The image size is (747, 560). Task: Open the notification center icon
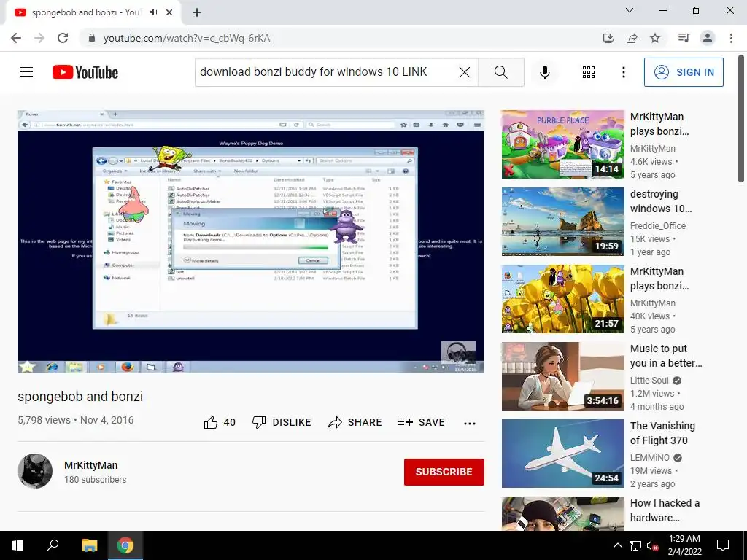pos(723,545)
